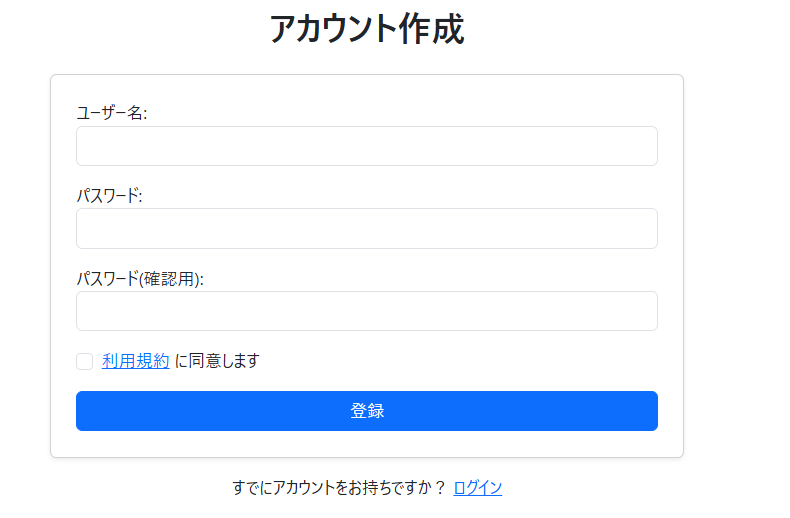The height and width of the screenshot is (518, 790).
Task: Focus the パスワード text box
Action: point(366,228)
